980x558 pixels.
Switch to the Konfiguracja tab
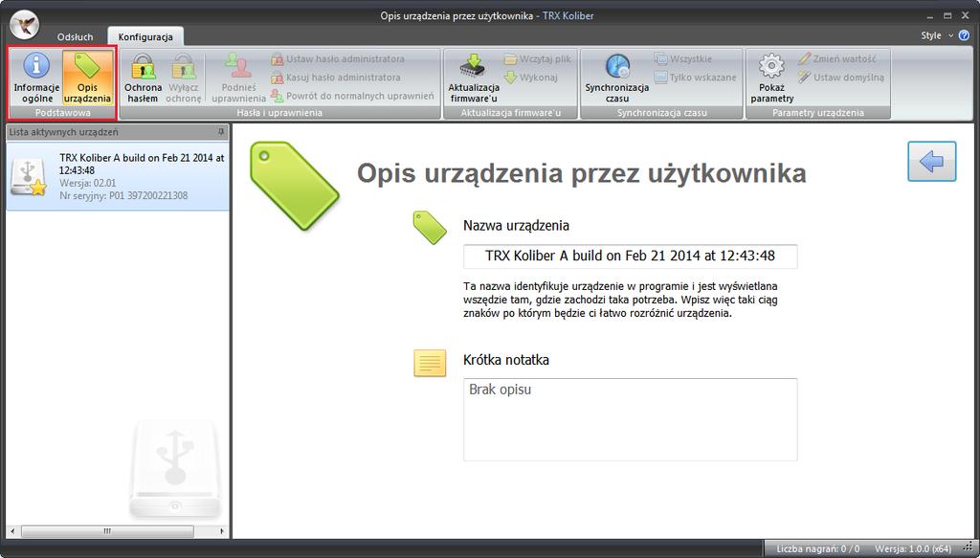[x=145, y=37]
